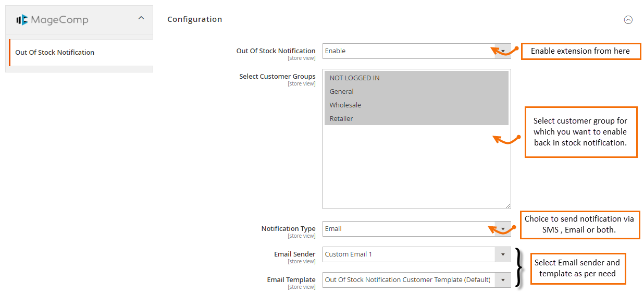This screenshot has height=293, width=644.
Task: Click the customer groups listbox resize handle
Action: (x=507, y=206)
